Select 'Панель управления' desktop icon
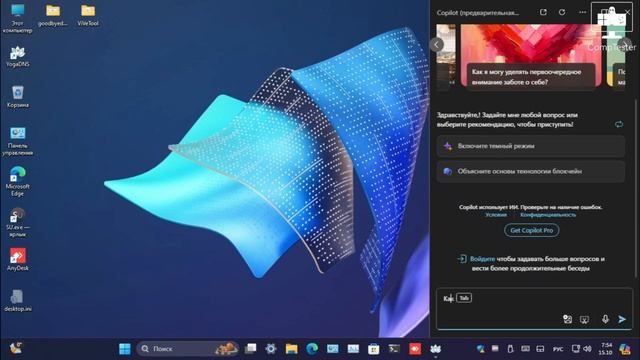Viewport: 640px width, 360px height. point(17,141)
